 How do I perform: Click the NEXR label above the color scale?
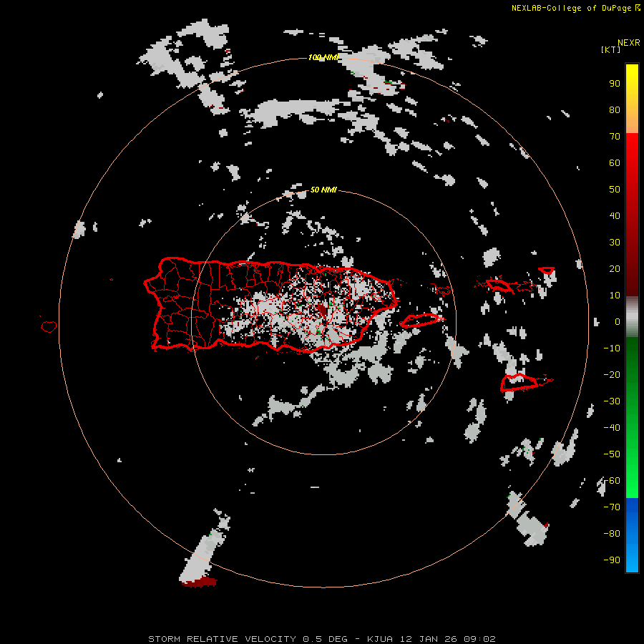[x=629, y=43]
